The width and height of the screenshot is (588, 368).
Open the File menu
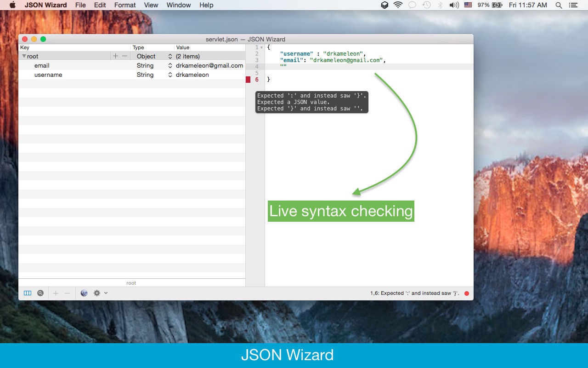point(80,5)
